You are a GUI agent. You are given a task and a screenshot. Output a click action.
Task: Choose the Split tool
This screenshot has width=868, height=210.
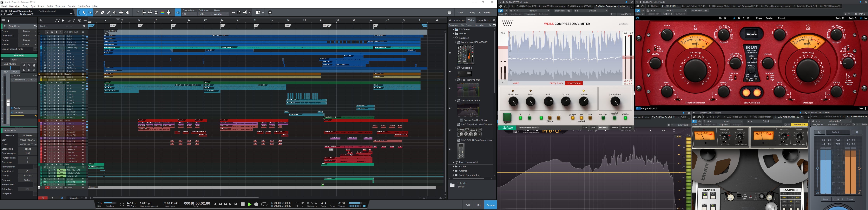click(x=96, y=12)
